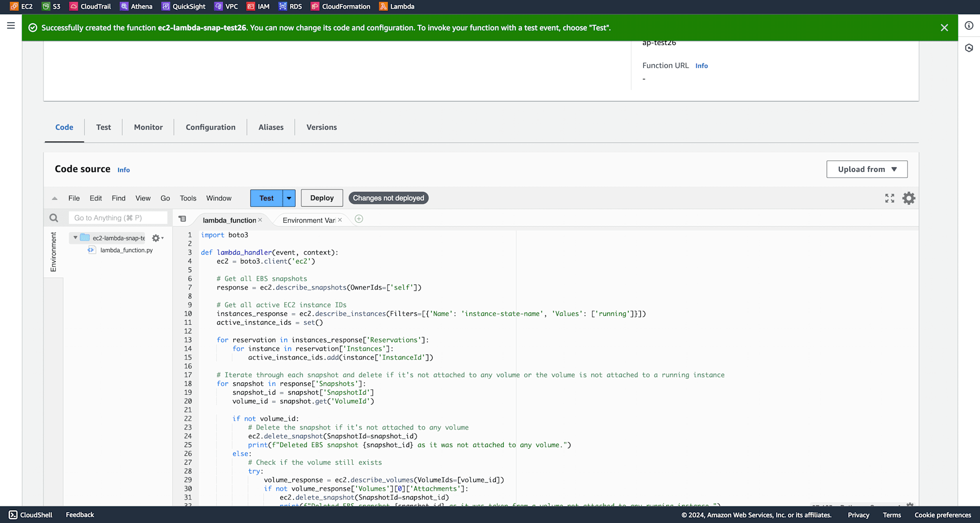Dismiss the green success notification banner

pyautogui.click(x=944, y=28)
